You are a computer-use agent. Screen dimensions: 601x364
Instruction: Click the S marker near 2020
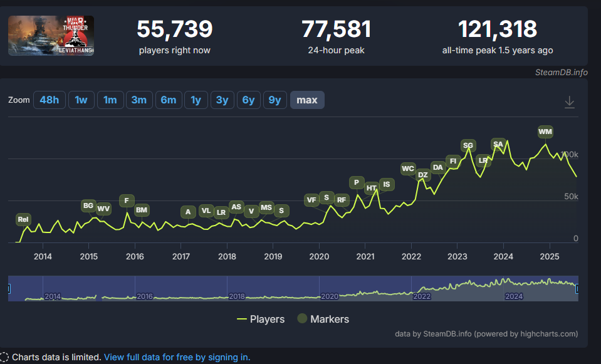pyautogui.click(x=327, y=198)
